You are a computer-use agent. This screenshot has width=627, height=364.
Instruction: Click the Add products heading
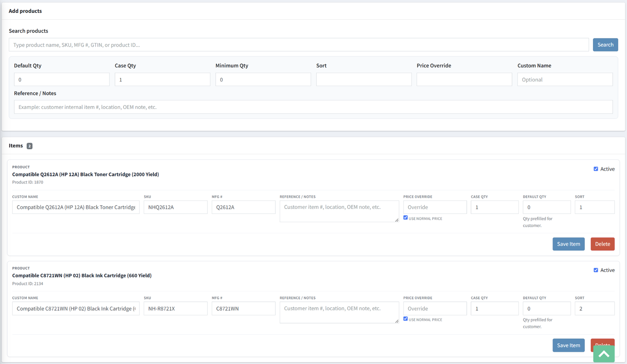[25, 11]
